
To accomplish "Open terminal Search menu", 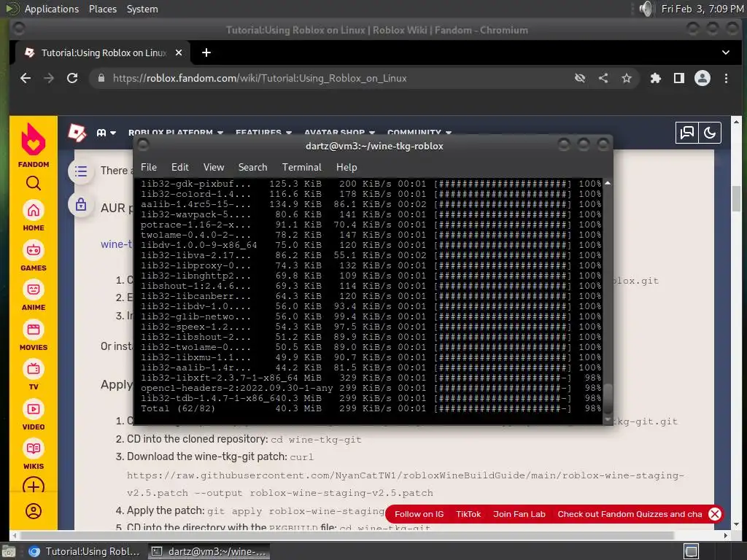I will (x=252, y=167).
